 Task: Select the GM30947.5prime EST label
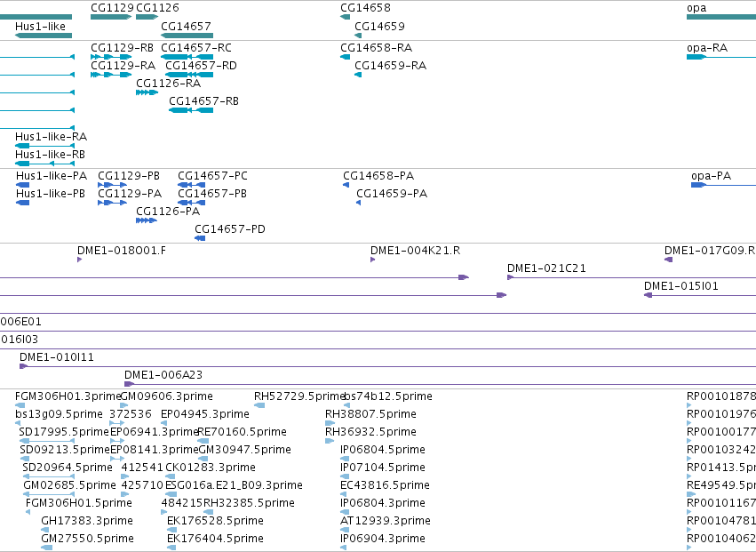[x=245, y=450]
